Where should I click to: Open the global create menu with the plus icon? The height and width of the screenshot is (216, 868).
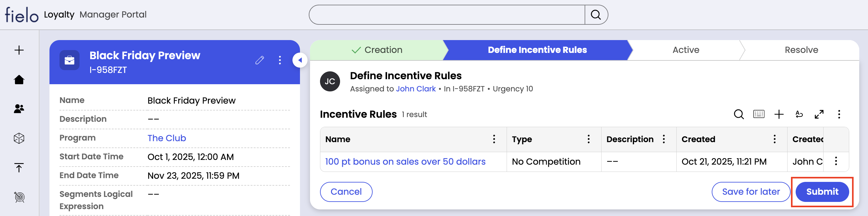pyautogui.click(x=19, y=50)
